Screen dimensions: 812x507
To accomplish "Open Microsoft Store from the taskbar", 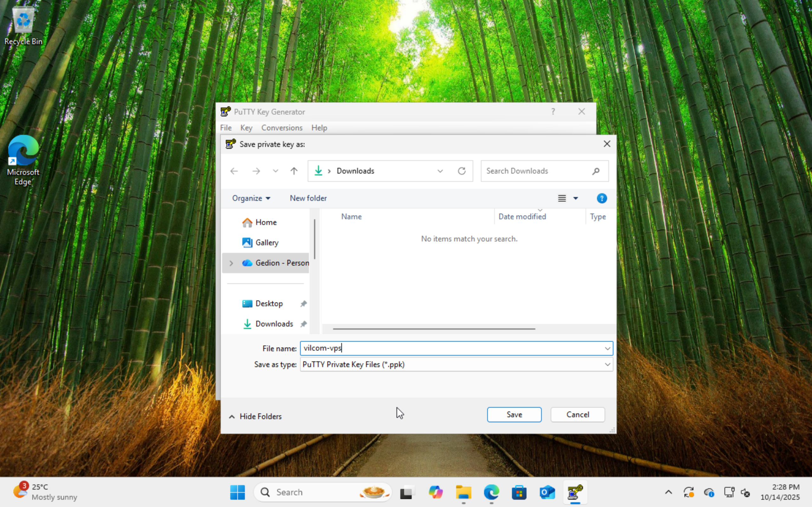I will (x=519, y=492).
